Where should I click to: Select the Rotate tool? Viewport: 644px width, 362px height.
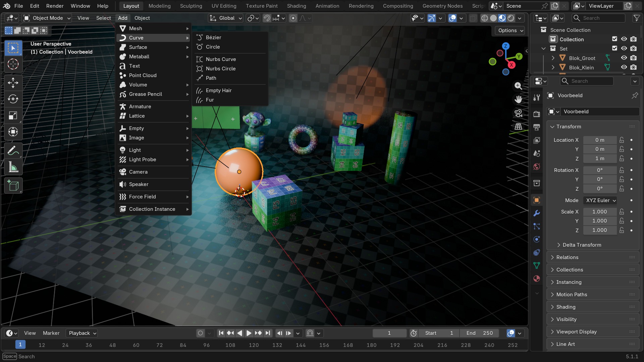click(13, 99)
